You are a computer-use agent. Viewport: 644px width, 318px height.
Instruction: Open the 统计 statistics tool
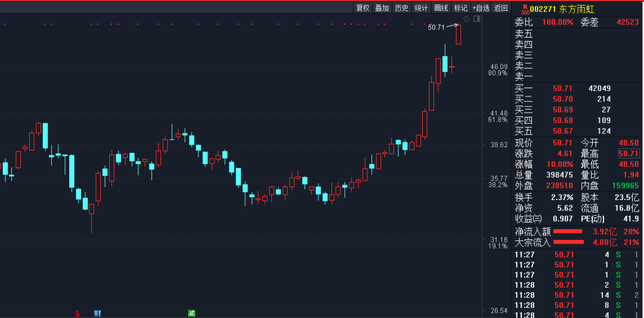pos(421,8)
